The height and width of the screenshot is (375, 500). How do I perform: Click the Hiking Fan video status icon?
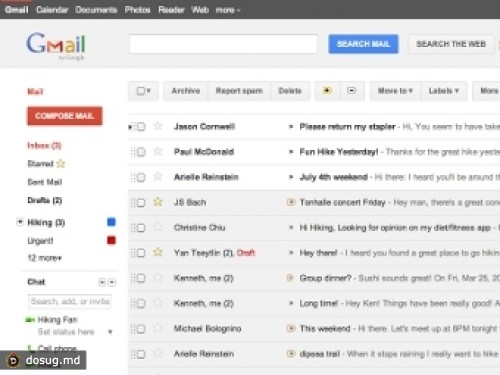tap(30, 320)
